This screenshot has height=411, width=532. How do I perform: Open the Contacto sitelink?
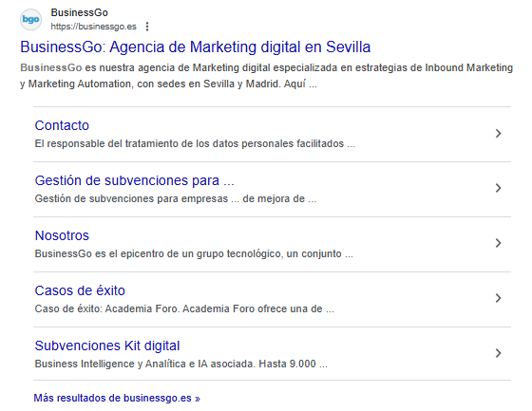tap(62, 125)
